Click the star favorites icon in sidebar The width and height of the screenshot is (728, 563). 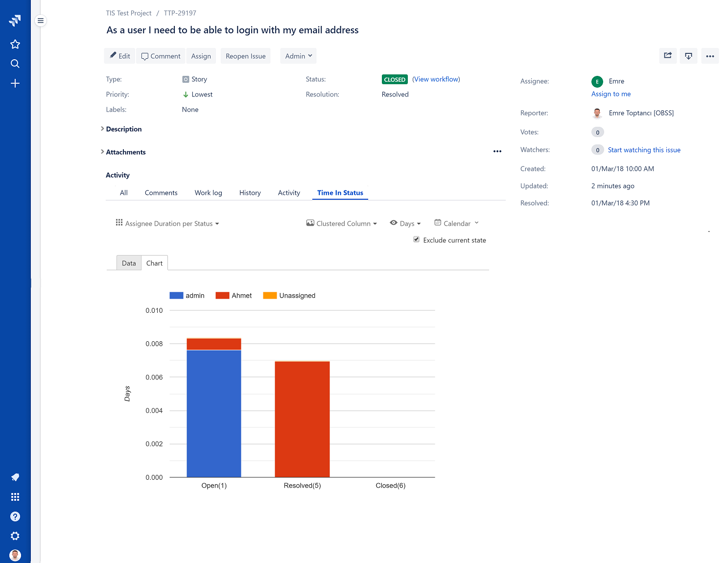pos(15,44)
